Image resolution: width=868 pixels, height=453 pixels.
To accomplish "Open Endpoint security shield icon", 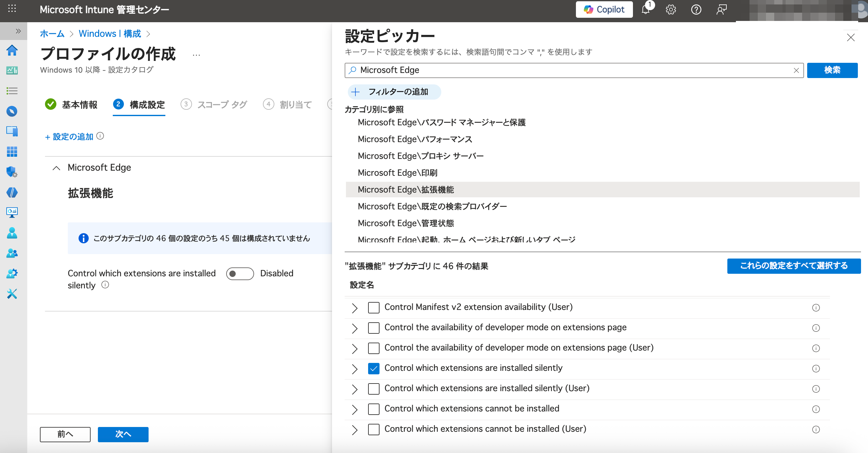I will click(12, 172).
